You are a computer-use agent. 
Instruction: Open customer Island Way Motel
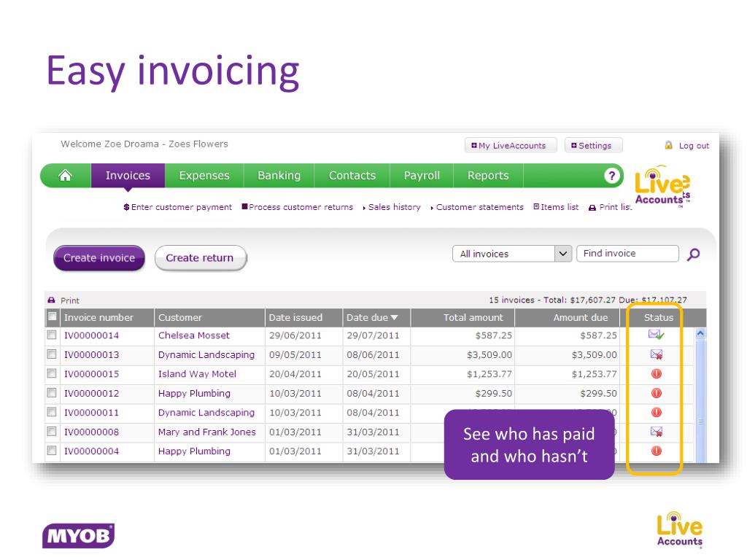coord(197,374)
